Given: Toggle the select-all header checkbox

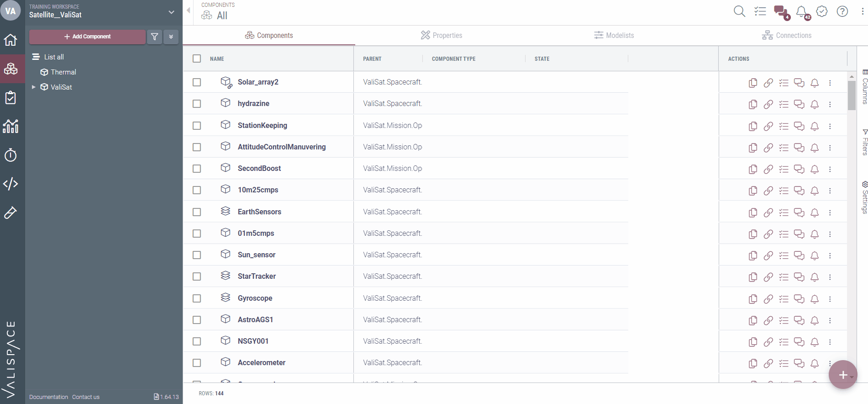Looking at the screenshot, I should 197,58.
